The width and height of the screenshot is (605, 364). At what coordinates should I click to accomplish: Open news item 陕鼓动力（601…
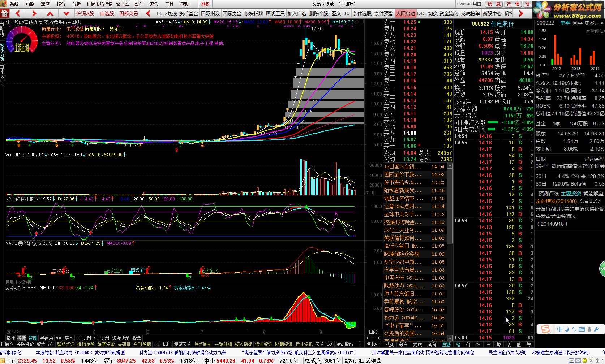(x=414, y=286)
